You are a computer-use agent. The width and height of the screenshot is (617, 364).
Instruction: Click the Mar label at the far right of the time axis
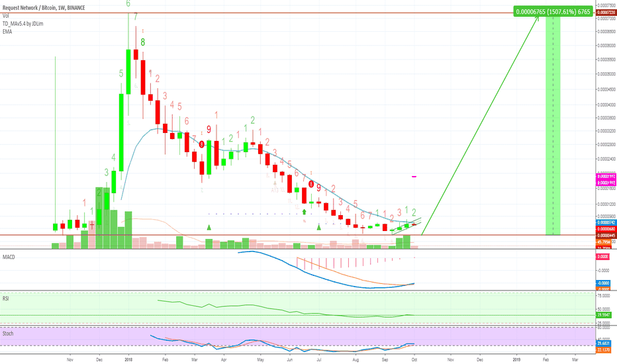[x=575, y=359]
